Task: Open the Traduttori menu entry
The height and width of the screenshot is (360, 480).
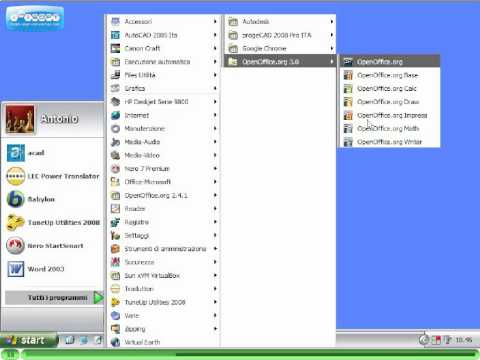Action: pos(164,289)
